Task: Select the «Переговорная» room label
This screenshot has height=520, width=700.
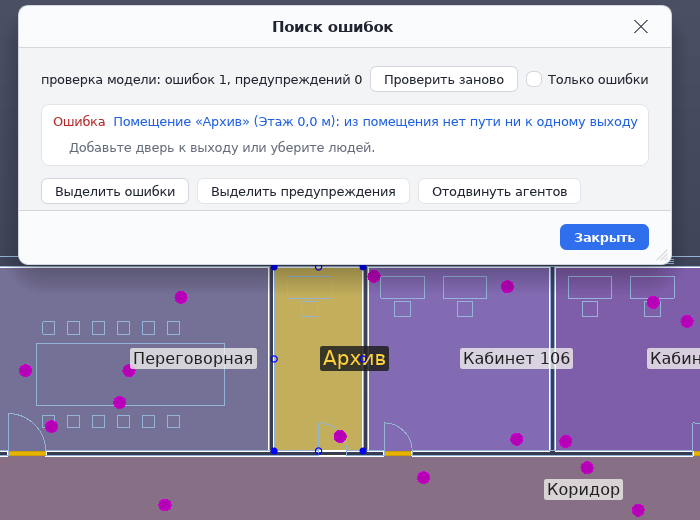Action: click(x=193, y=358)
